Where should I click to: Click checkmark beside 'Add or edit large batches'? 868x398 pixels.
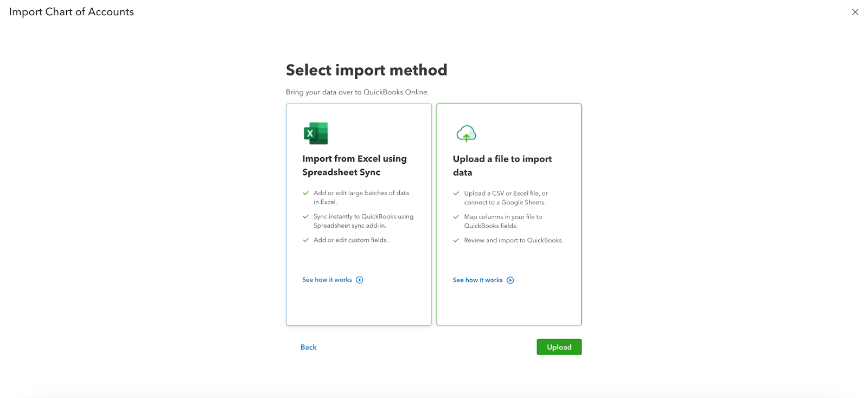point(305,192)
